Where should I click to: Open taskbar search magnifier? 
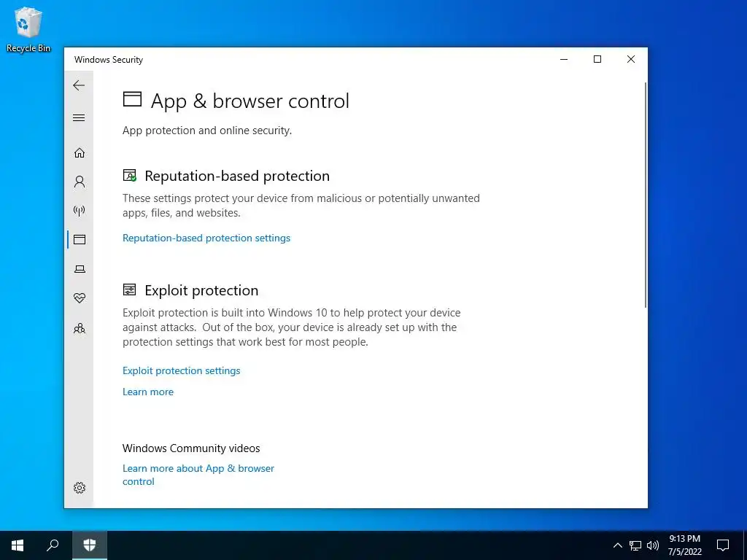tap(53, 545)
